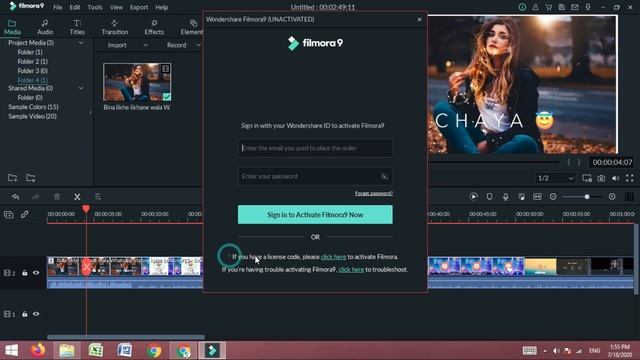640x360 pixels.
Task: Click the Redo arrow icon
Action: [x=36, y=197]
